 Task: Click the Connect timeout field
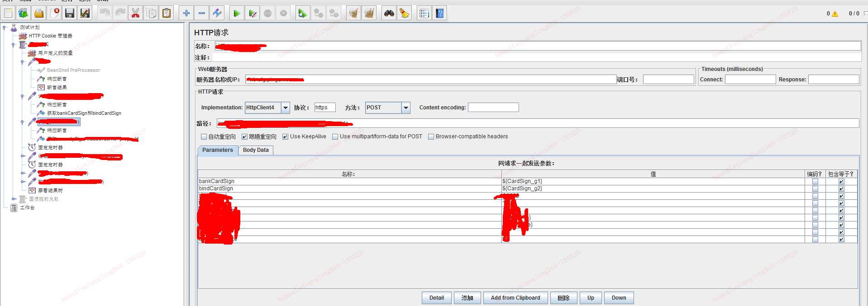750,80
